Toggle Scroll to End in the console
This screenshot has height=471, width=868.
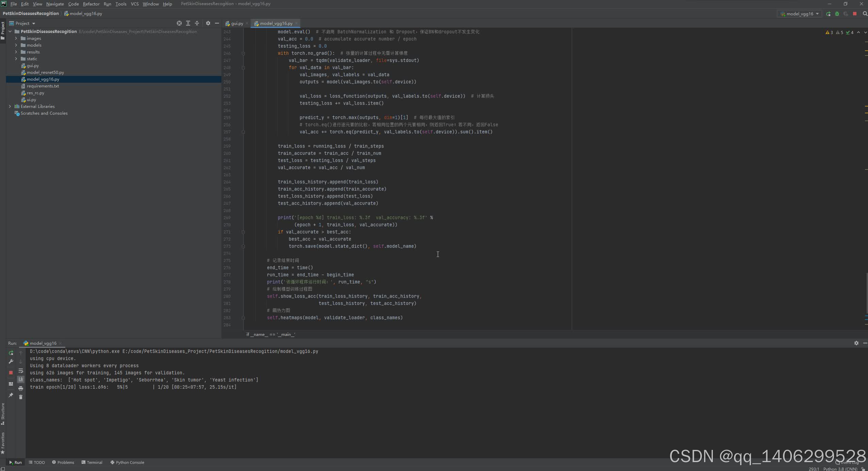(21, 379)
